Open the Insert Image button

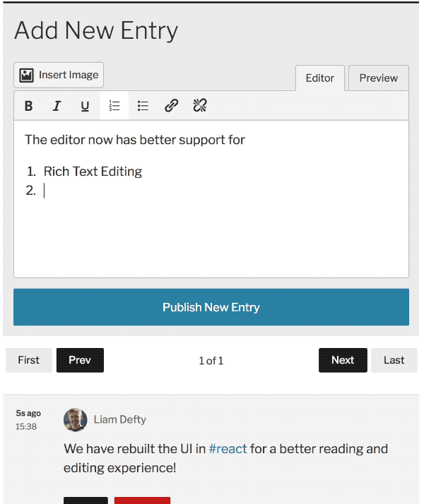point(59,76)
